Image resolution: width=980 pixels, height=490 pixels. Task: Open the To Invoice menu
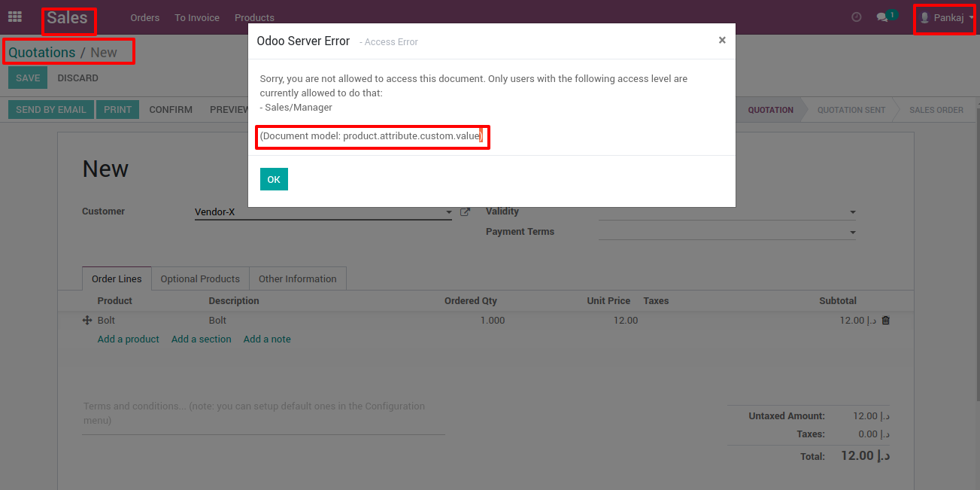(196, 17)
